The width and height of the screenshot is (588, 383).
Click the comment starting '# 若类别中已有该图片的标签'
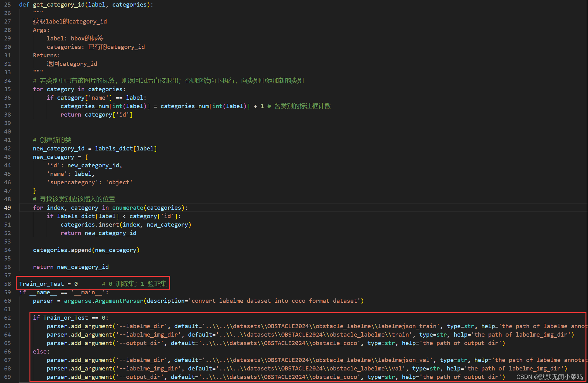click(x=168, y=81)
